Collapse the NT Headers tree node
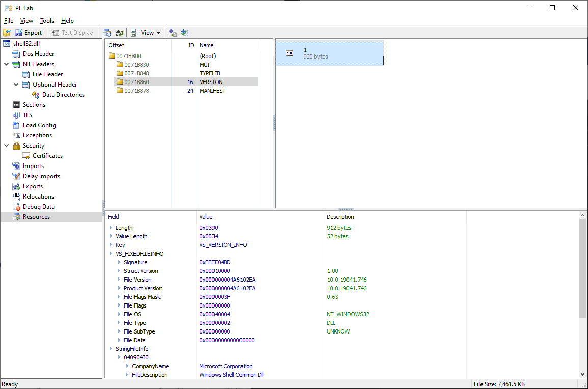Image resolution: width=588 pixels, height=389 pixels. point(7,64)
